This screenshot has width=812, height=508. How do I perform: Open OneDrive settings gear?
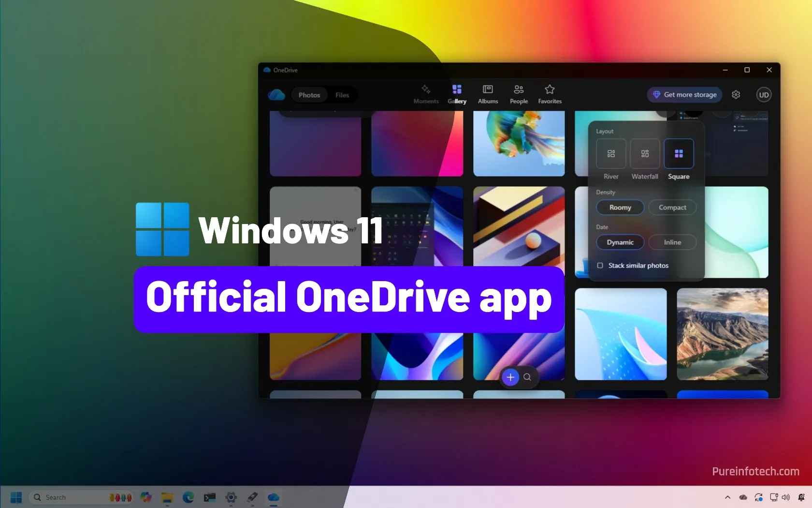(x=736, y=94)
